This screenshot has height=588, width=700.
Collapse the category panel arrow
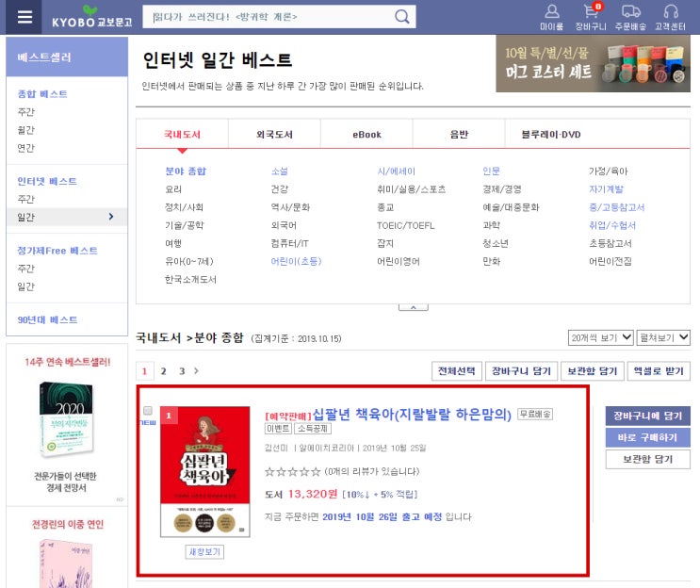(414, 307)
